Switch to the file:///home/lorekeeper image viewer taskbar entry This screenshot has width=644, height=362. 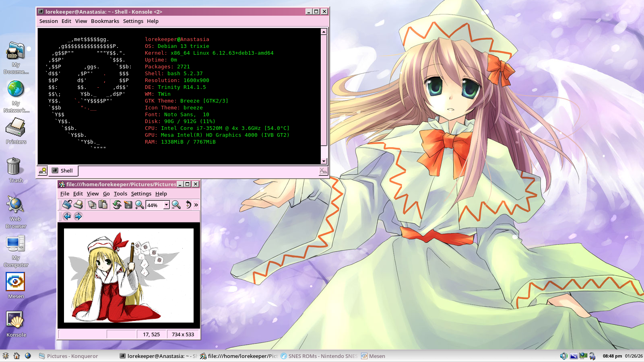pos(239,356)
